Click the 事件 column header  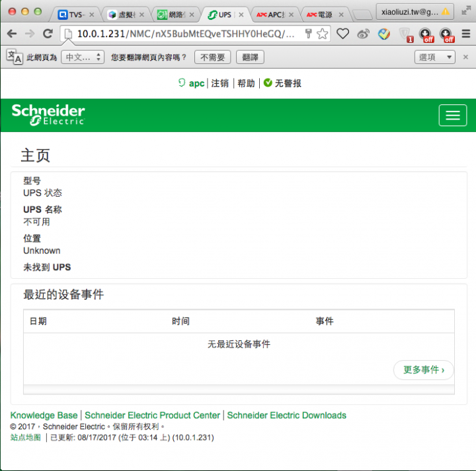pyautogui.click(x=325, y=321)
